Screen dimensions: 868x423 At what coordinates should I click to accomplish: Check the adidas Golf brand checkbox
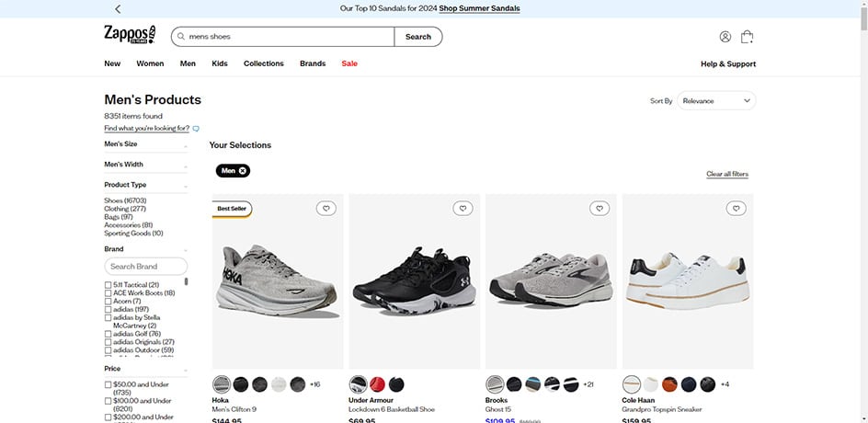[108, 334]
